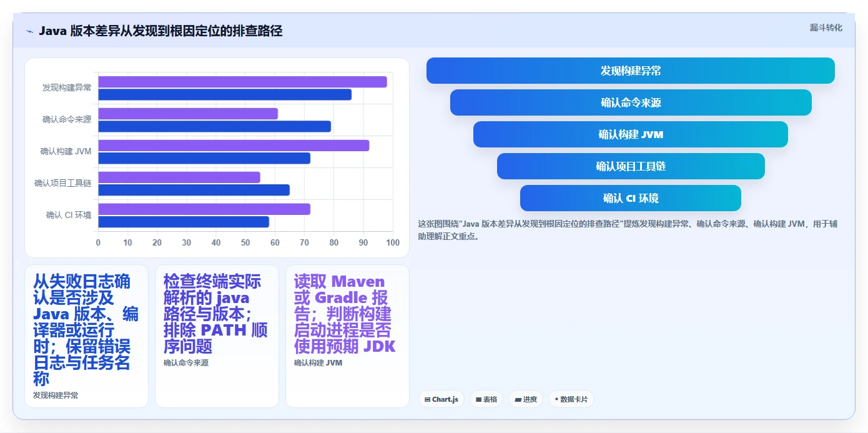Select the 确认 CI 环境 funnel stage

(x=631, y=198)
